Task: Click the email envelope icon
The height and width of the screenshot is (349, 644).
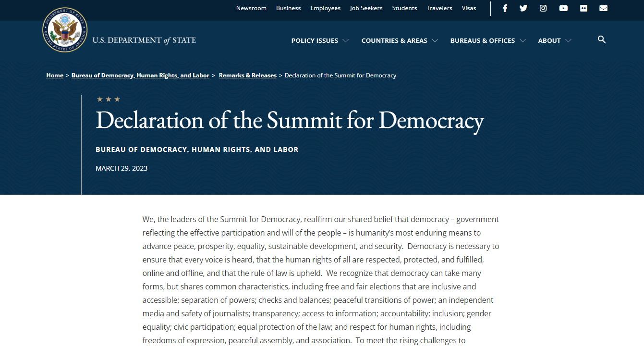Action: click(x=604, y=8)
